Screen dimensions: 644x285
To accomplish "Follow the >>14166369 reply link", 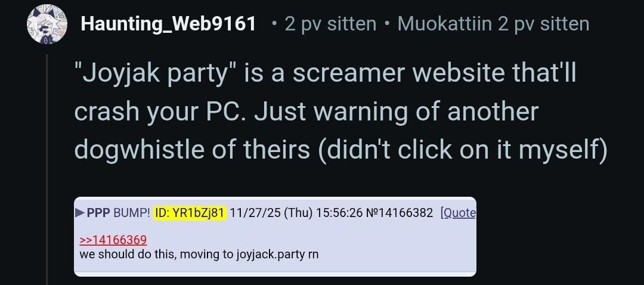I will pyautogui.click(x=113, y=240).
